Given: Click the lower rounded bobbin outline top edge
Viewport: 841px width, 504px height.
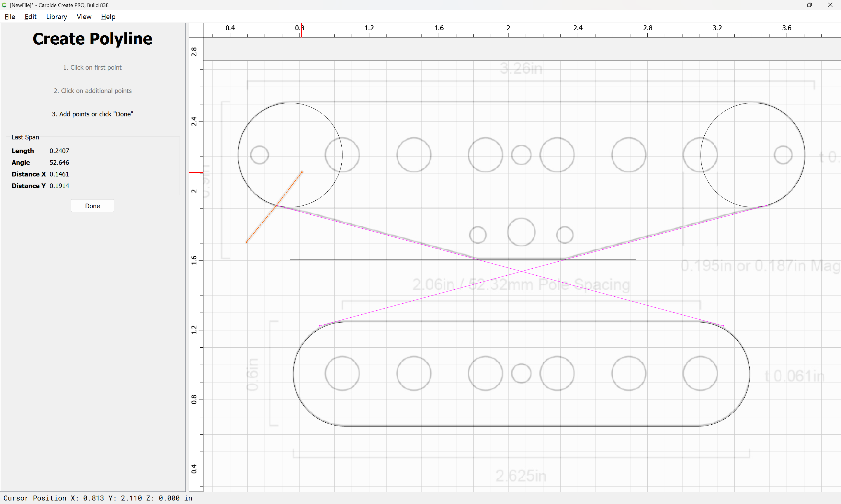Looking at the screenshot, I should click(521, 322).
